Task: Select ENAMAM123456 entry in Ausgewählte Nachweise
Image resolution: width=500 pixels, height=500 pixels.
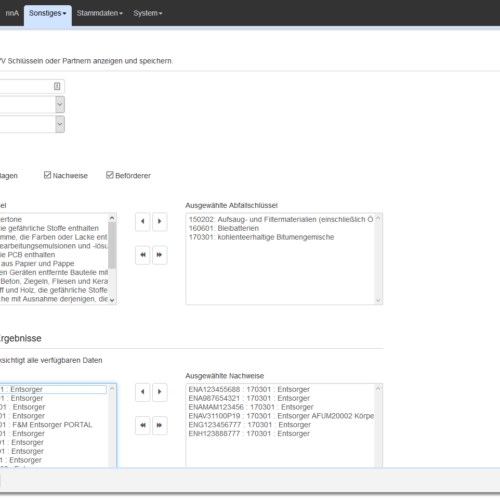Action: (x=251, y=407)
